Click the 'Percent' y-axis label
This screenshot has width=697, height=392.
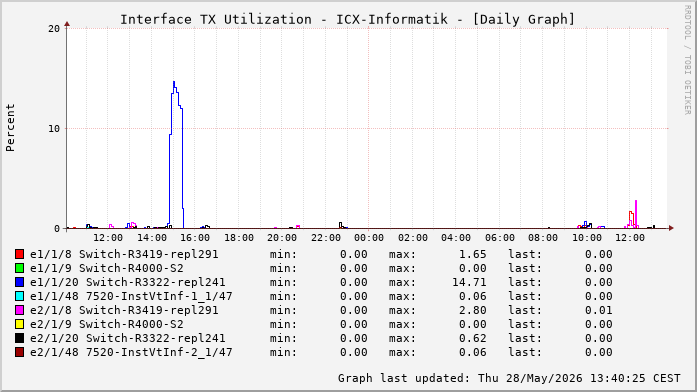pos(10,128)
